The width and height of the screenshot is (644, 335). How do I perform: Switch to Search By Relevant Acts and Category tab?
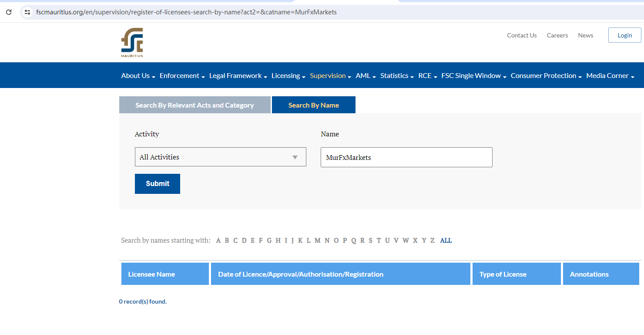pyautogui.click(x=195, y=105)
